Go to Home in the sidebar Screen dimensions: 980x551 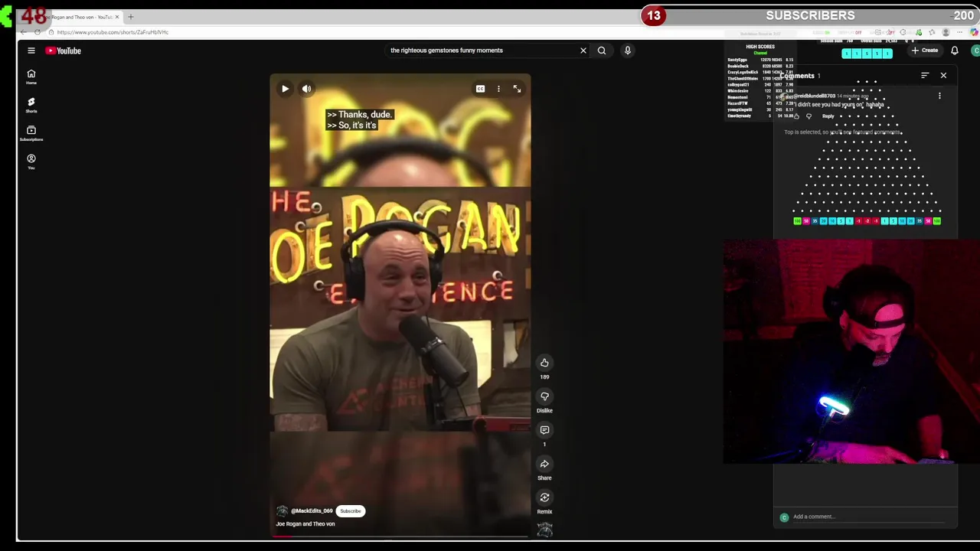[x=31, y=77]
